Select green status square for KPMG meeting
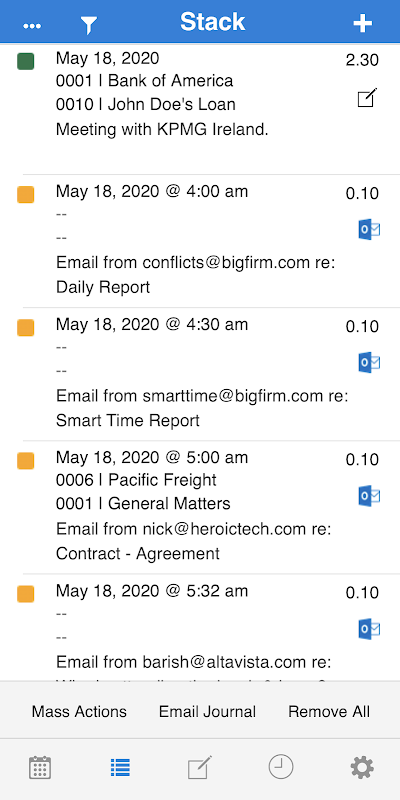 26,61
